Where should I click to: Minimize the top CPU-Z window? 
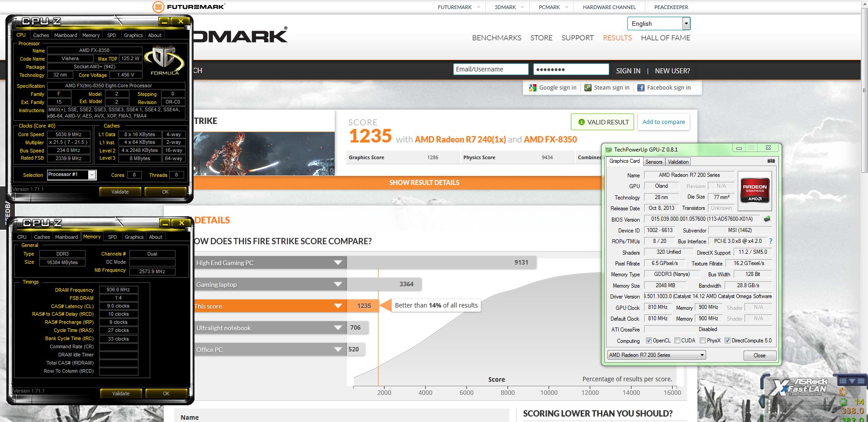tap(164, 21)
